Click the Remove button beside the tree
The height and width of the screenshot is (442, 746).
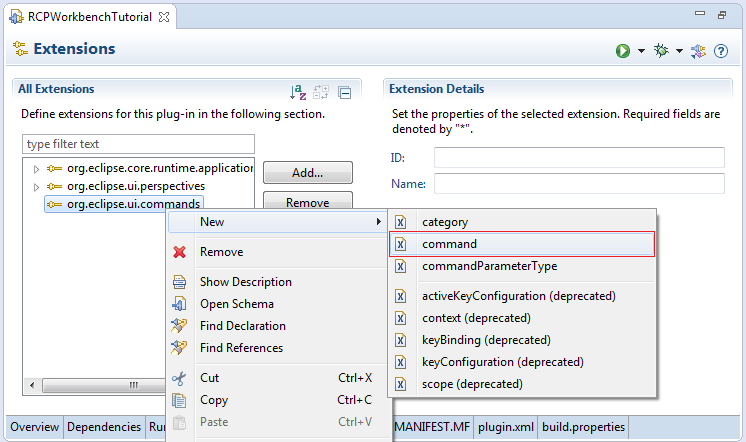(x=308, y=202)
